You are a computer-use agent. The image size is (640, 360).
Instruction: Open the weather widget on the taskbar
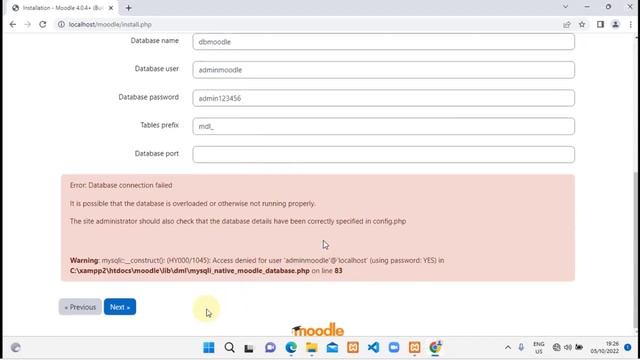pos(16,348)
